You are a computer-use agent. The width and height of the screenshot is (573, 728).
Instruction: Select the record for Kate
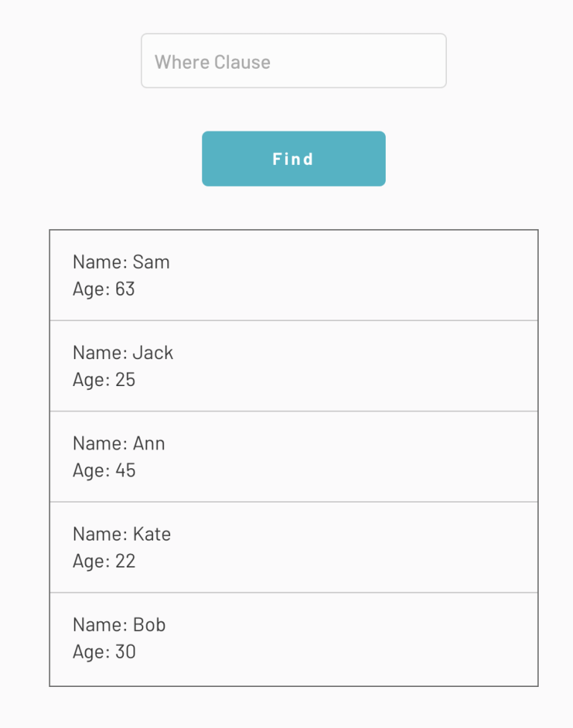pos(293,547)
